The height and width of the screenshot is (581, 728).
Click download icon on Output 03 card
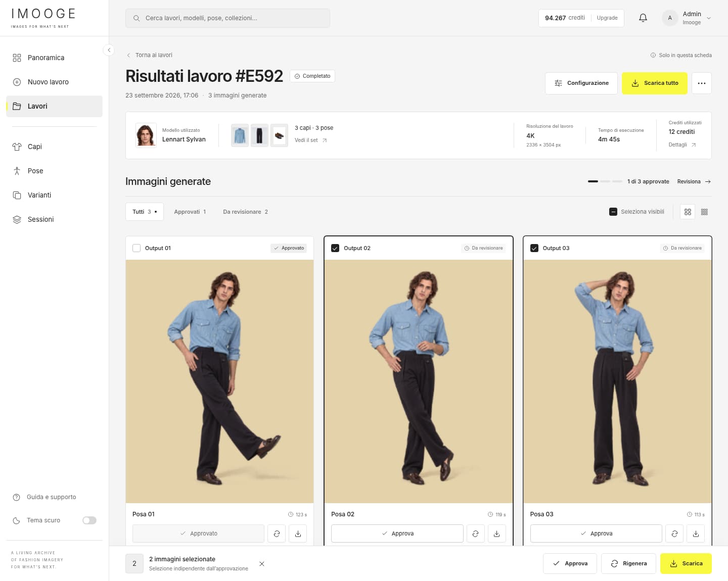pyautogui.click(x=696, y=534)
